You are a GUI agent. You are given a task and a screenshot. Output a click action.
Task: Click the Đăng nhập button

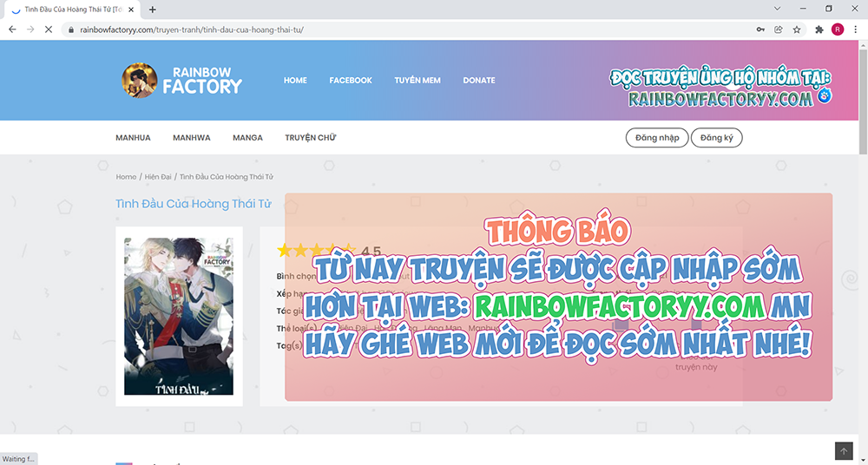657,138
